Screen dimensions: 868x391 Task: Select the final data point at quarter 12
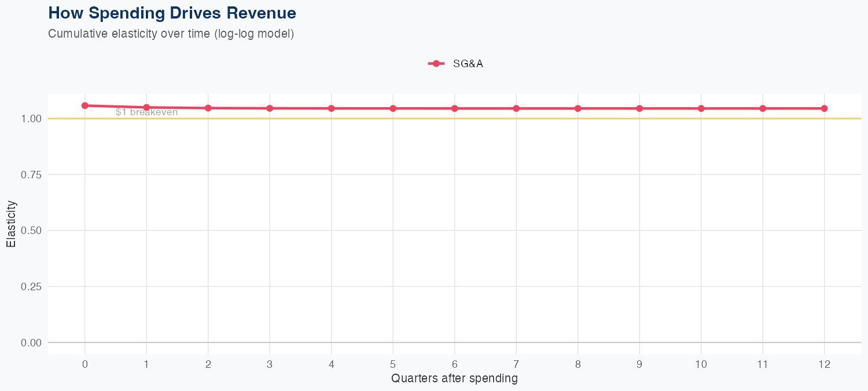point(825,108)
